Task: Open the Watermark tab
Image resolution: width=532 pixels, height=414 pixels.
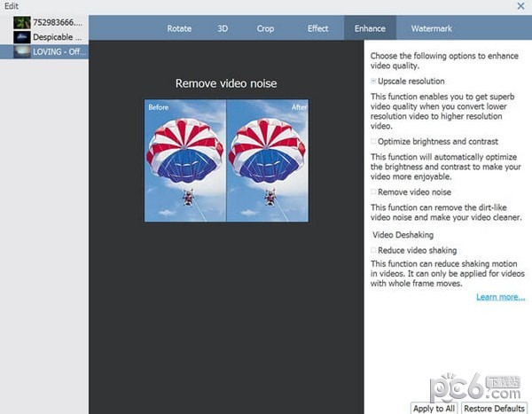Action: point(431,28)
